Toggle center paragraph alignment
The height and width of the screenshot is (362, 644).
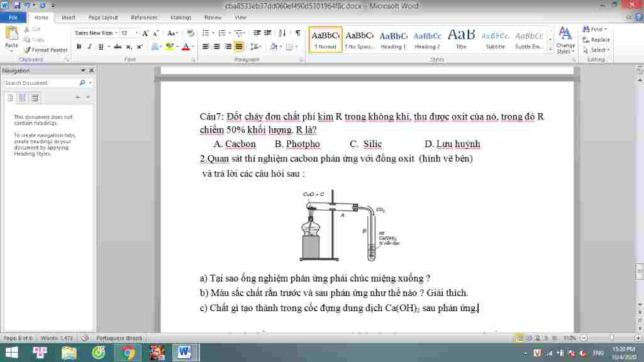tap(216, 46)
